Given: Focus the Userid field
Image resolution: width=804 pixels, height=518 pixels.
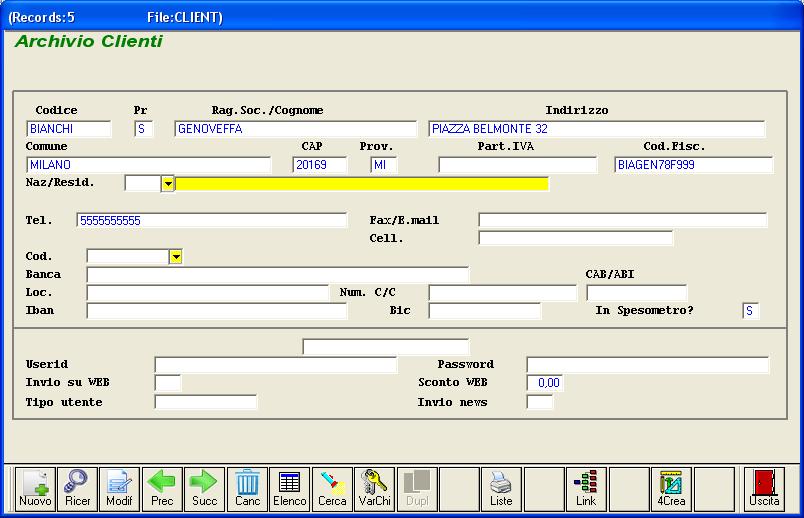Looking at the screenshot, I should [276, 365].
